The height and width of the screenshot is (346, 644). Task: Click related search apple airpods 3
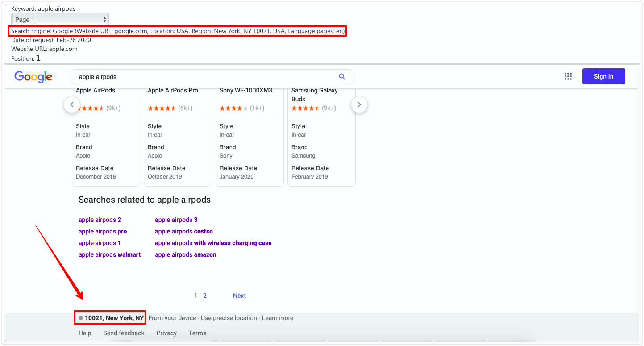click(x=176, y=220)
